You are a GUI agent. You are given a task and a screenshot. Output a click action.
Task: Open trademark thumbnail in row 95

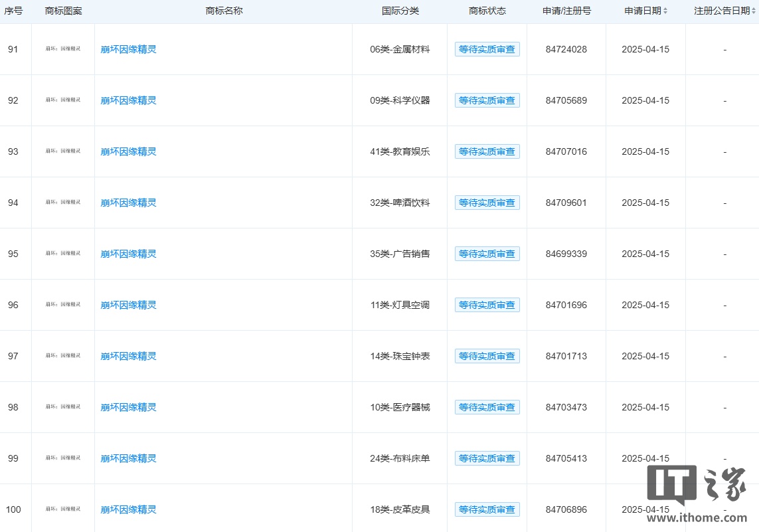pos(63,253)
